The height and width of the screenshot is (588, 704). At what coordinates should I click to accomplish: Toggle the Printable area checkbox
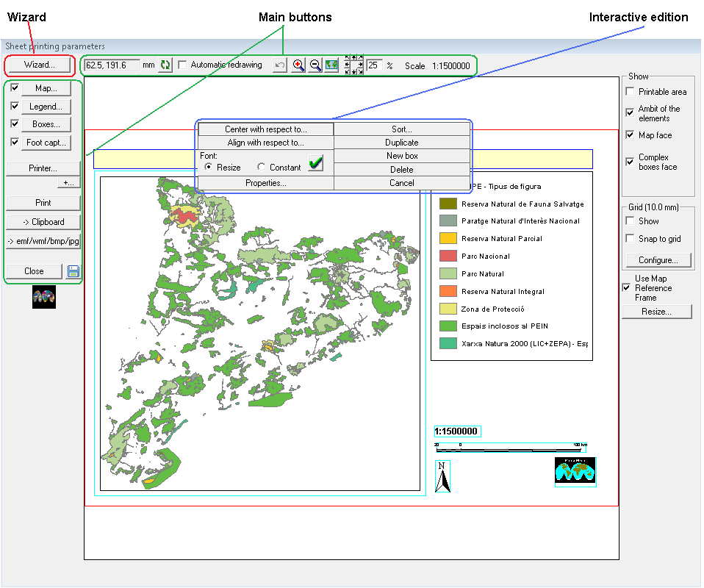tap(630, 92)
